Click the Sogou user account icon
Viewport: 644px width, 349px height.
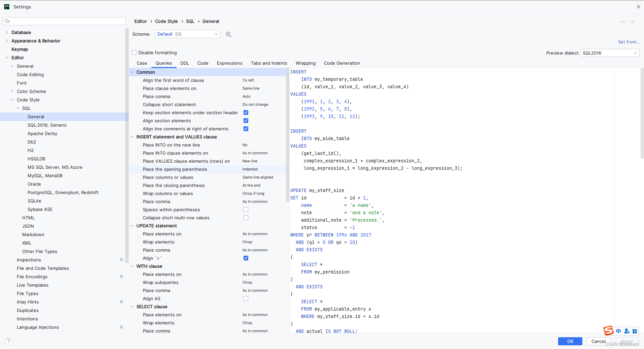click(x=627, y=331)
